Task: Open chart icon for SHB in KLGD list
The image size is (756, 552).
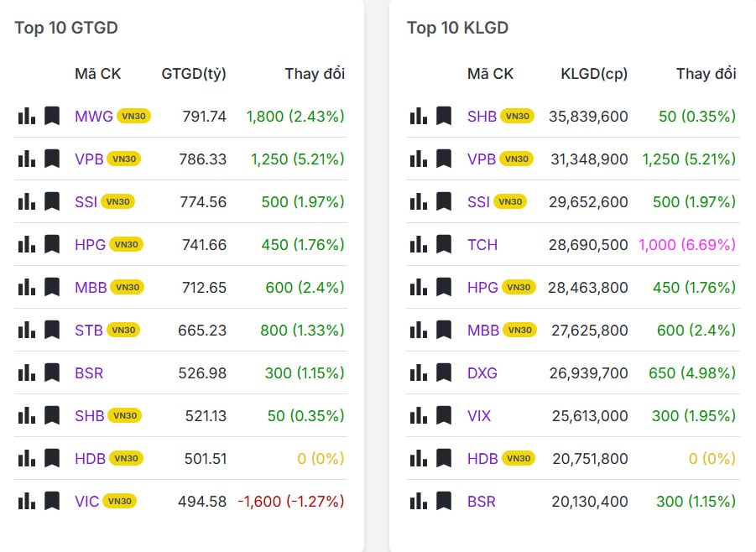Action: 419,116
